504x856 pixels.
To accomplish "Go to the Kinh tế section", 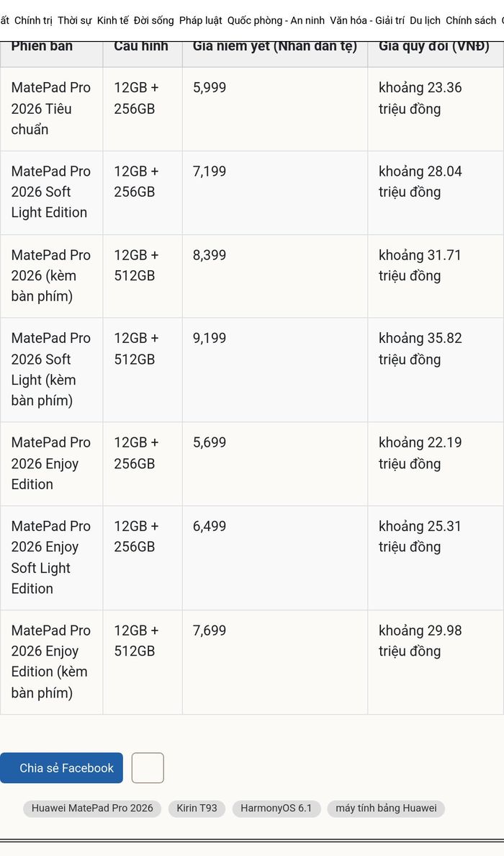I will click(113, 21).
